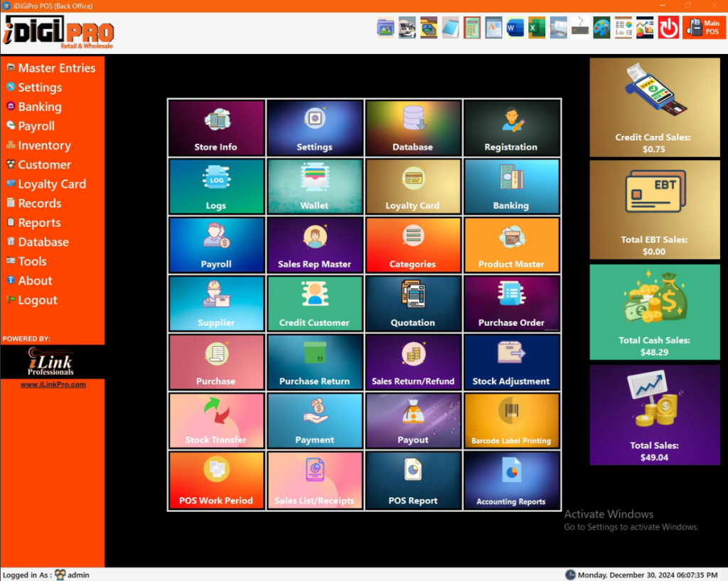Launch Microsoft Word from the top toolbar

click(x=515, y=28)
